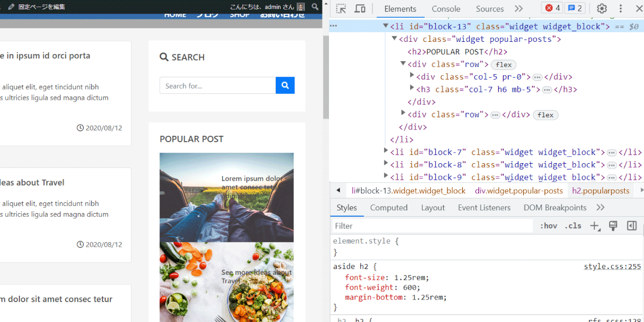Toggle the device toolbar icon
Viewport: 644px width, 322px height.
click(x=360, y=9)
